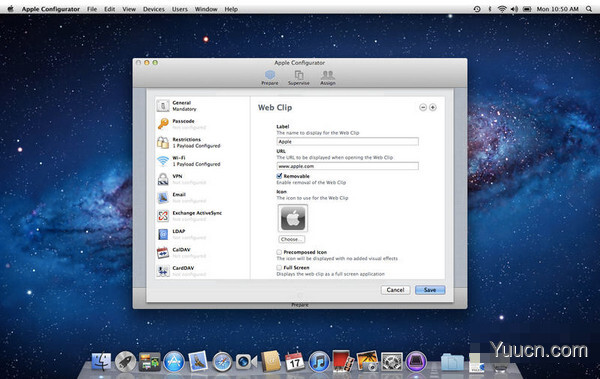This screenshot has height=379, width=600.
Task: Open the Users menu
Action: [179, 9]
